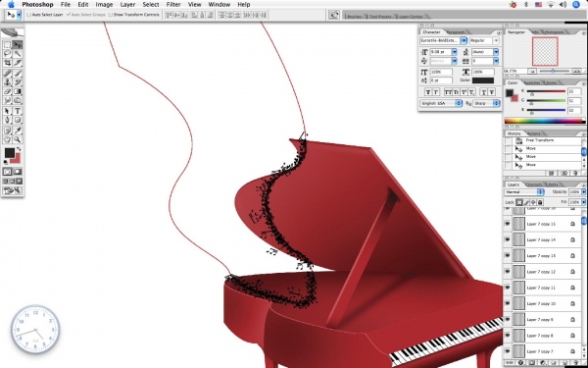Open the layer Opacity dropdown arrow
Screen dimensions: 588x368
pos(583,192)
